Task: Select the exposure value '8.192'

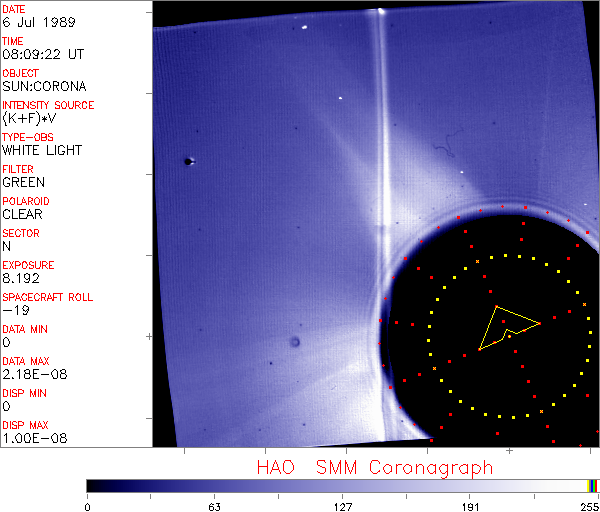Action: (x=20, y=278)
